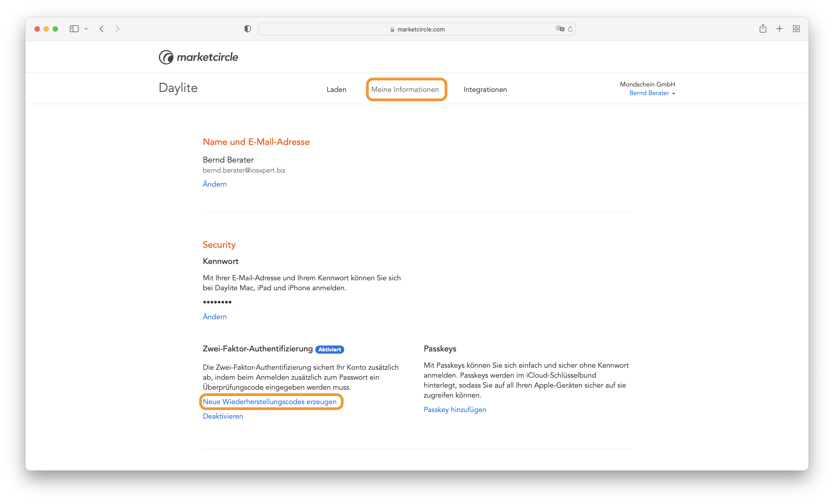Go forward with the forward arrow
Viewport: 834px width, 504px height.
coord(117,29)
